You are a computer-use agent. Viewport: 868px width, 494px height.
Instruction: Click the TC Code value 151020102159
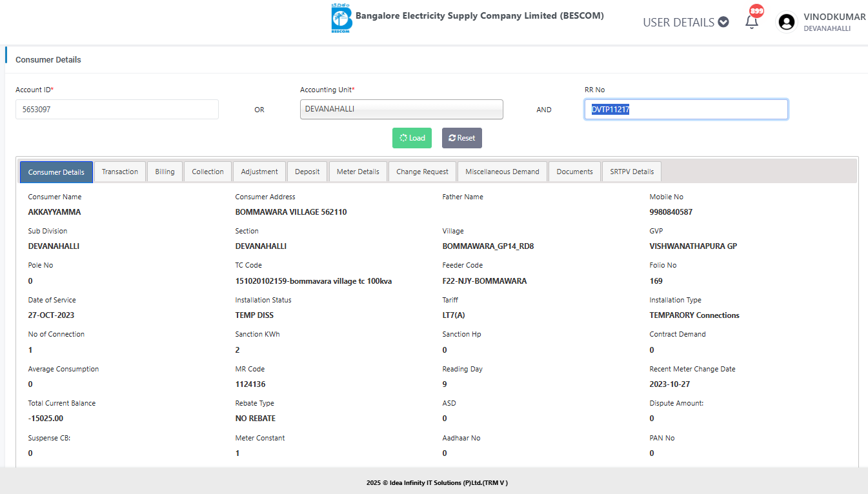(314, 281)
